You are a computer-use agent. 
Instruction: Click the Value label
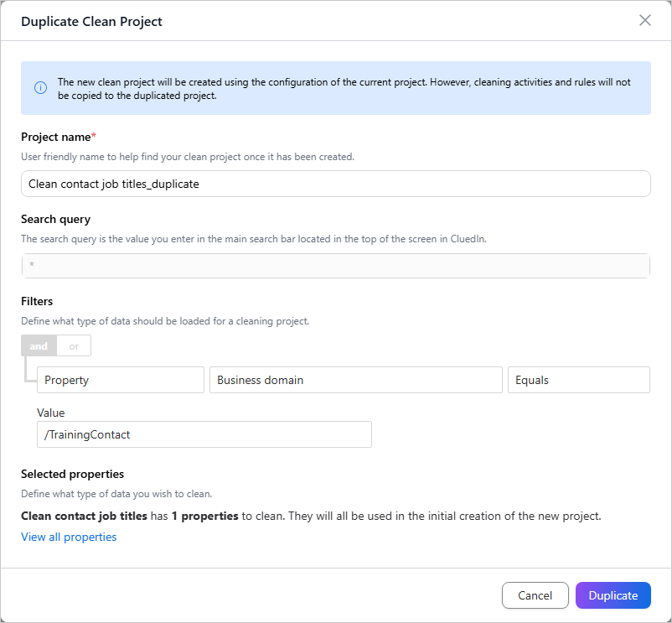tap(51, 413)
